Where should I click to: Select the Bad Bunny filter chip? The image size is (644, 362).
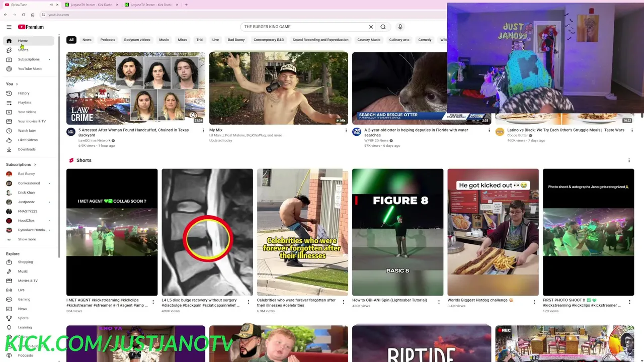tap(236, 40)
